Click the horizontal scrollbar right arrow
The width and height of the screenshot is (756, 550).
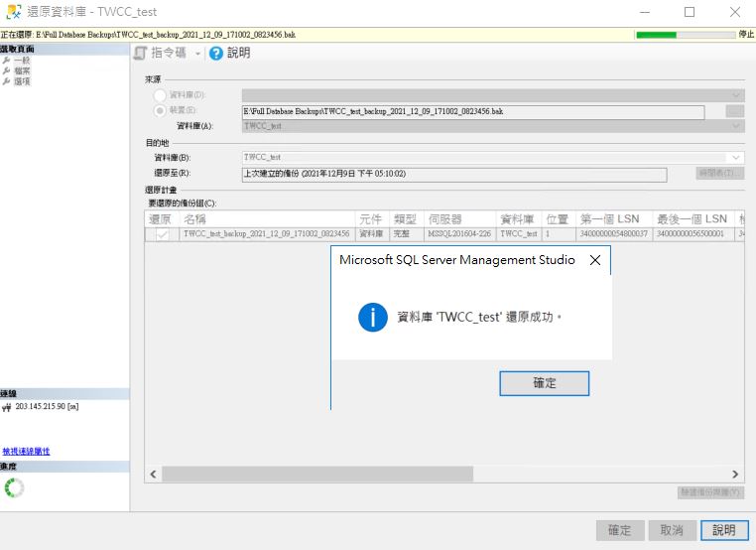click(735, 475)
